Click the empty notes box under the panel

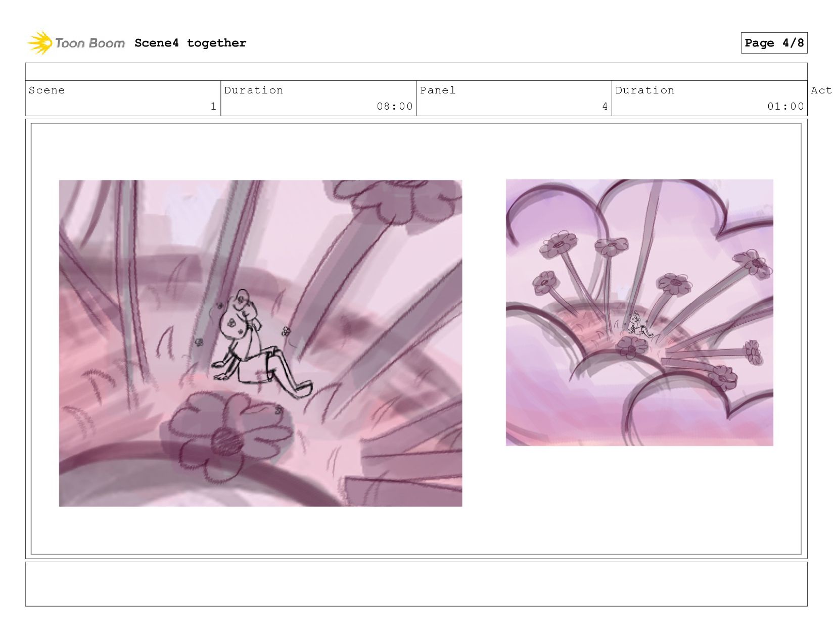pyautogui.click(x=416, y=584)
